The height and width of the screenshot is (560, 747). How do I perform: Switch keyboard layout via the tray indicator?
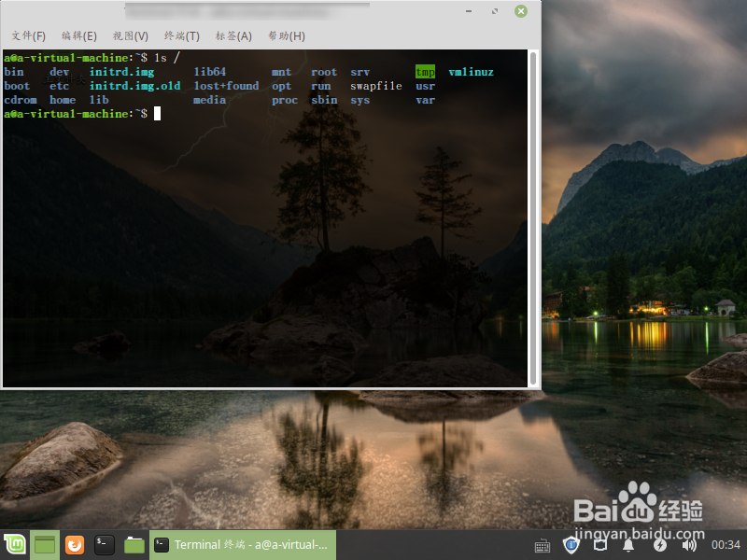point(543,545)
